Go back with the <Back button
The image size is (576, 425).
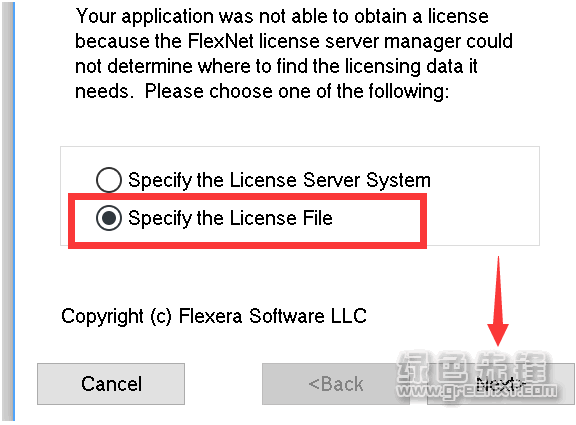click(336, 384)
